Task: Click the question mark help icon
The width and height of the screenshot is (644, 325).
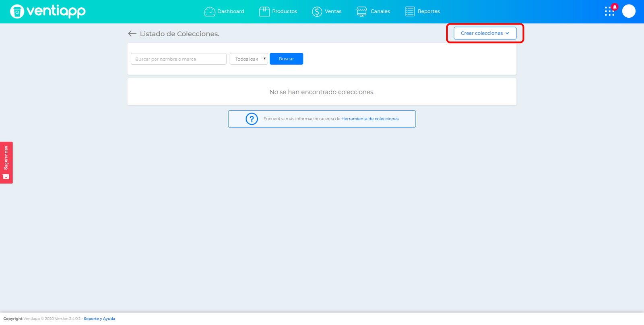Action: 252,119
